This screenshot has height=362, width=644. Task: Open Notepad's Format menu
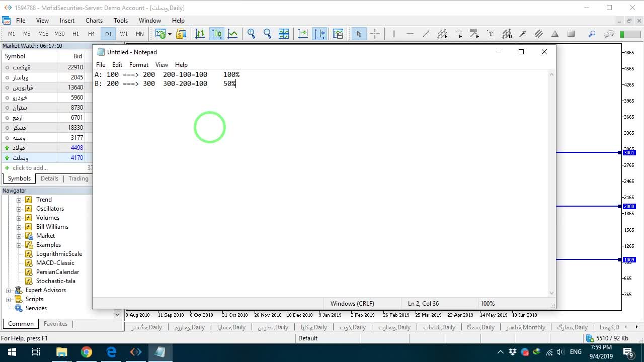tap(139, 65)
